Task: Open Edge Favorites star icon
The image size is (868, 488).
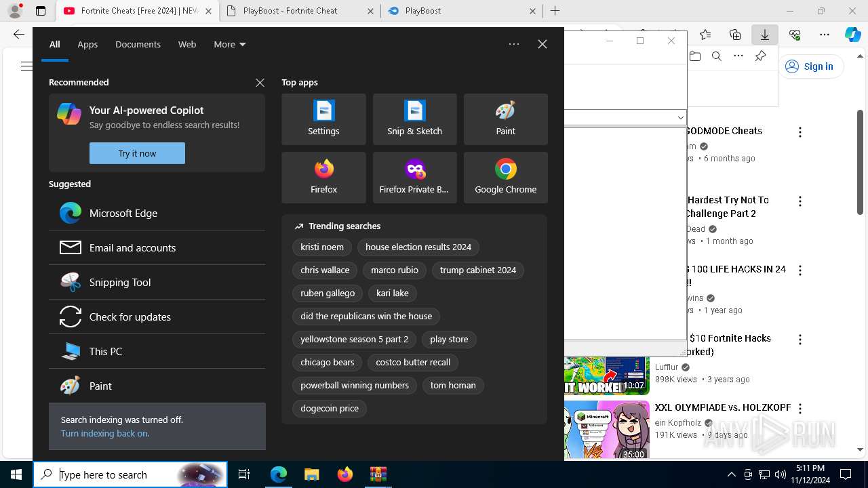Action: (705, 35)
